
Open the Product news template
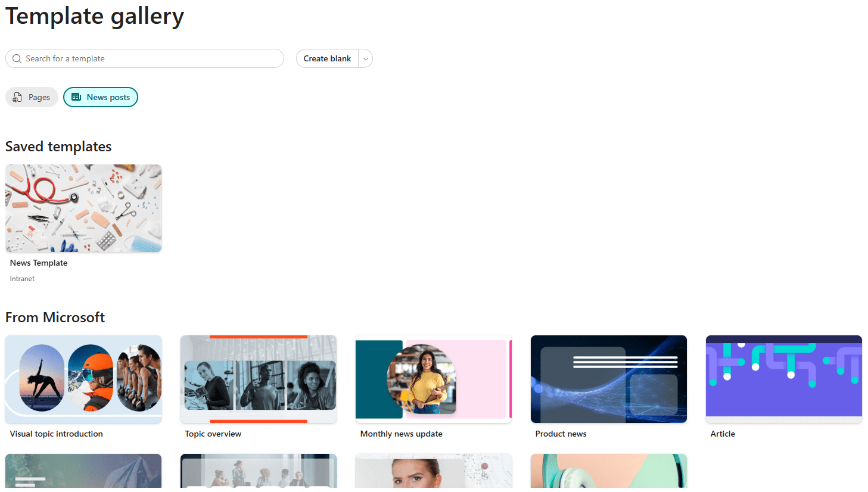608,379
